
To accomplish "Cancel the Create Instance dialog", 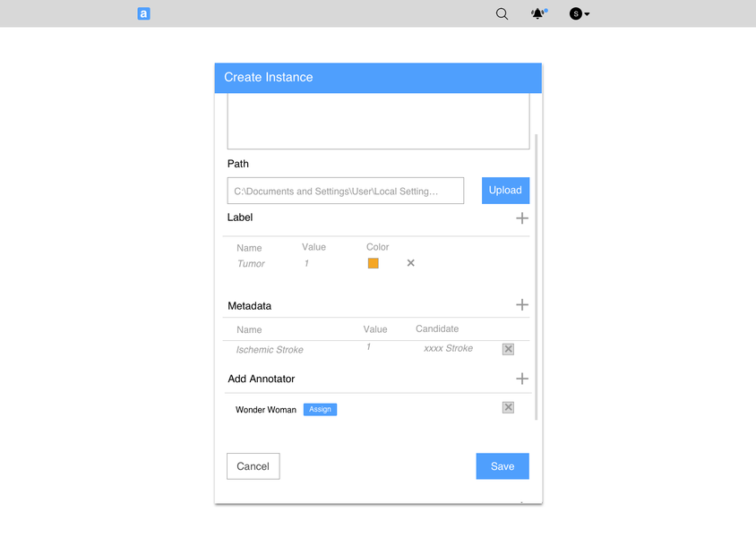I will [x=253, y=466].
